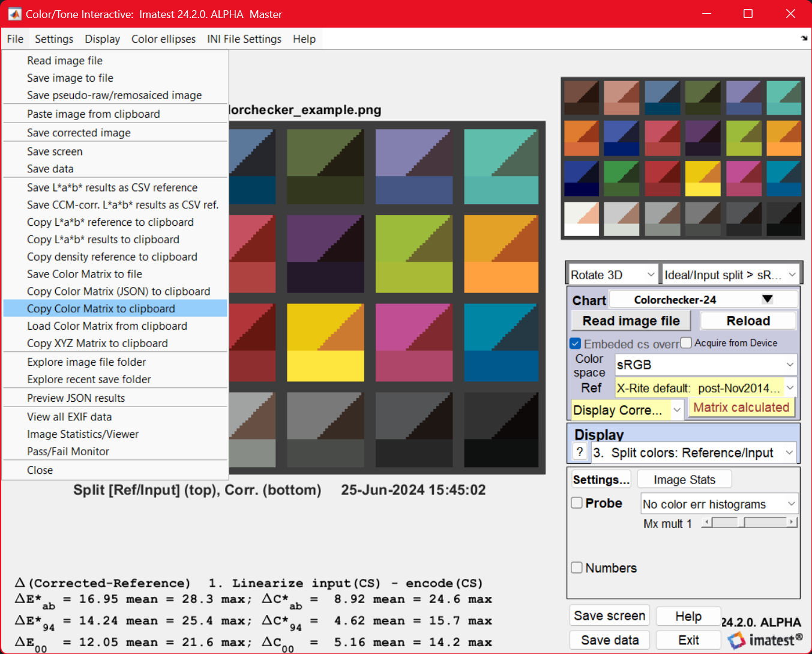The width and height of the screenshot is (812, 654).
Task: Choose Copy Color Matrix to clipboard
Action: [x=115, y=309]
